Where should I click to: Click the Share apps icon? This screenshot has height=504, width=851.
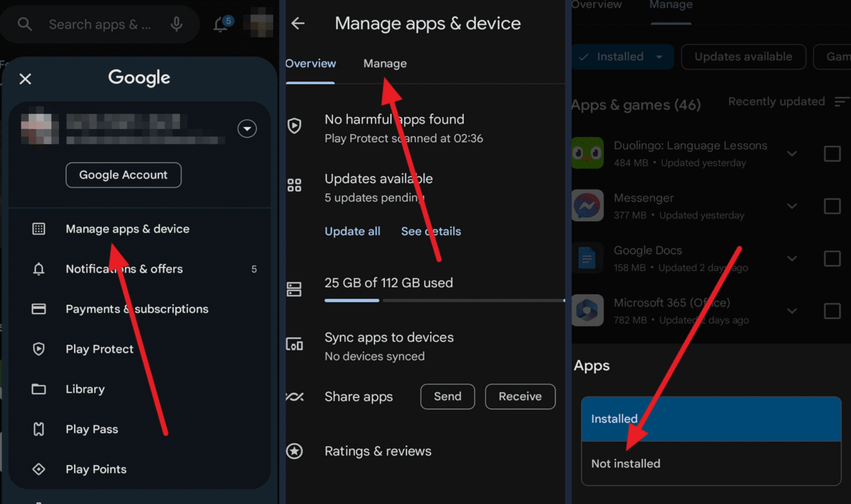pyautogui.click(x=294, y=397)
